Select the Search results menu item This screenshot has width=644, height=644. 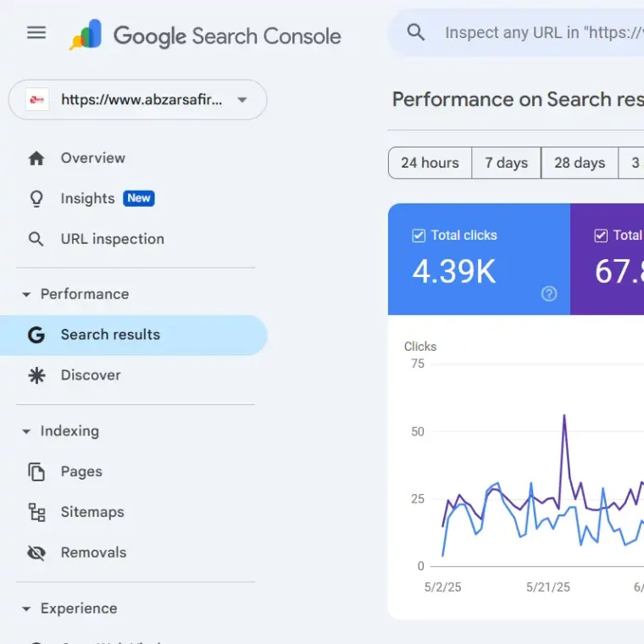click(110, 335)
